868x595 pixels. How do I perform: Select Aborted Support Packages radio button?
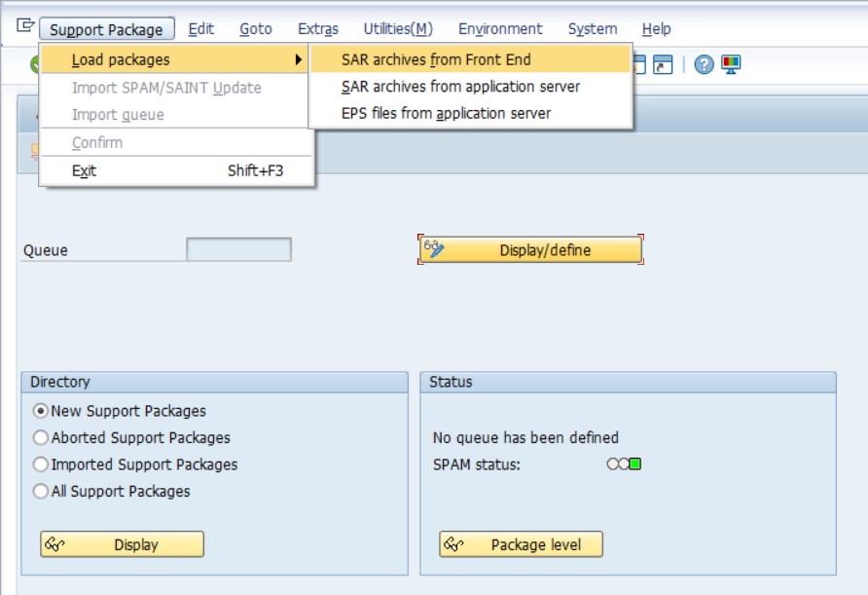click(x=41, y=437)
